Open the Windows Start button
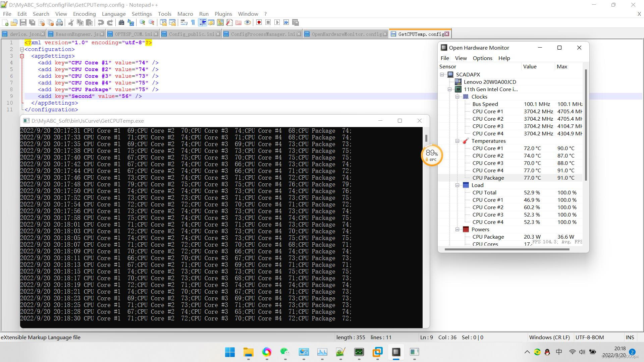 coord(230,352)
